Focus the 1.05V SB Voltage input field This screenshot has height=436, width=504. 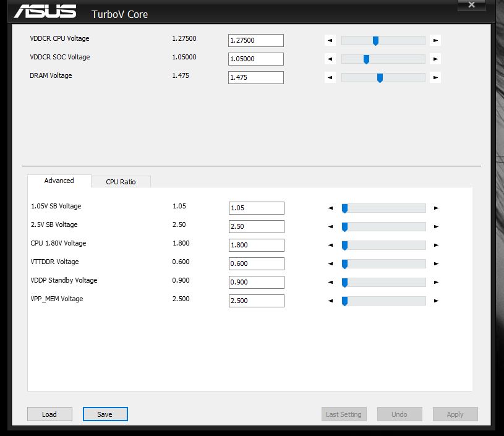[257, 208]
